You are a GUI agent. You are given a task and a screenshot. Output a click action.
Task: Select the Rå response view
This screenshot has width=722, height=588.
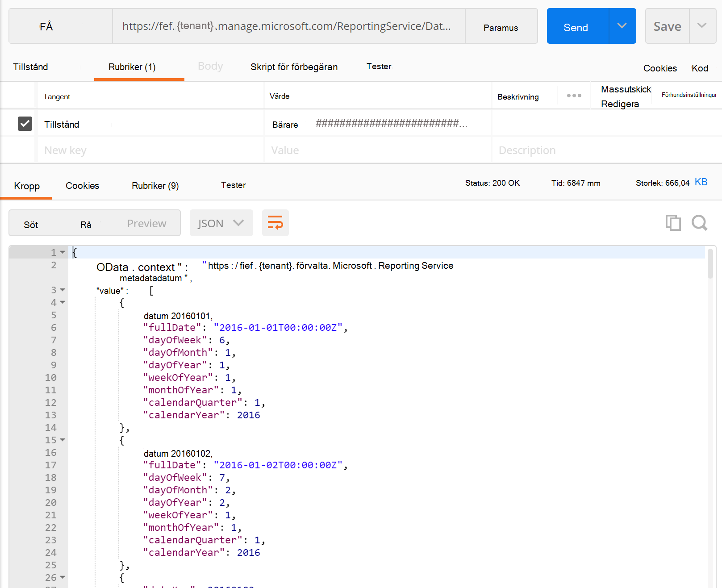(86, 224)
